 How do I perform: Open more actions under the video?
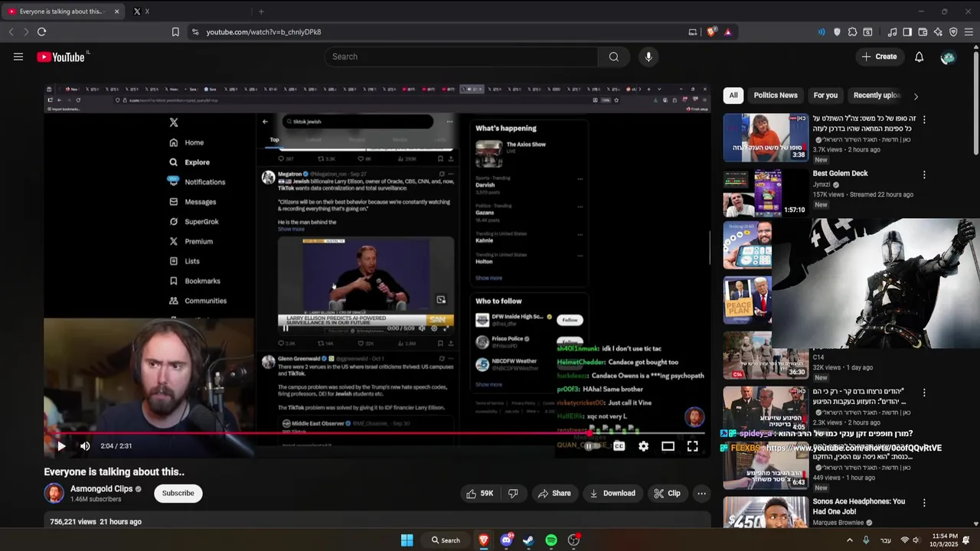(701, 494)
